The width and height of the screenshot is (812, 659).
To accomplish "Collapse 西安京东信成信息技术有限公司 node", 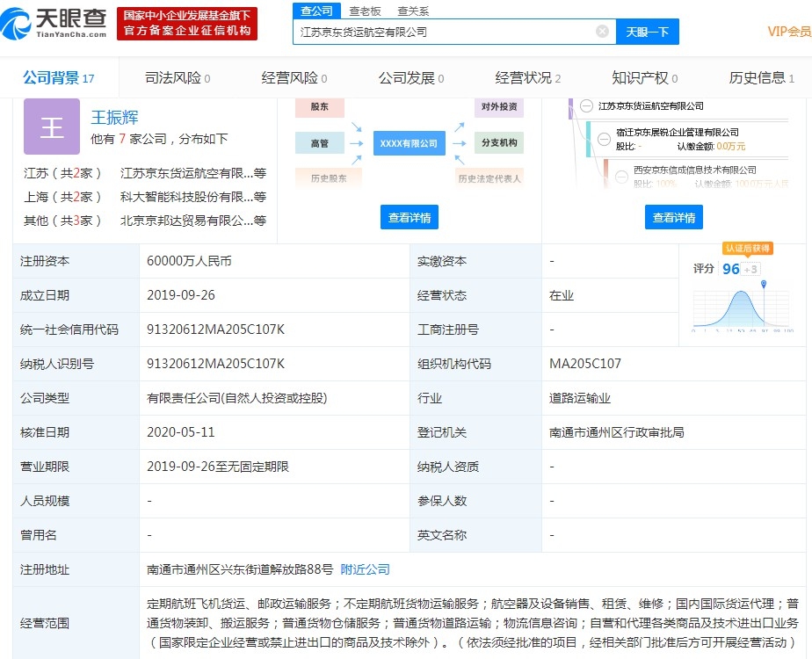I will (x=621, y=177).
